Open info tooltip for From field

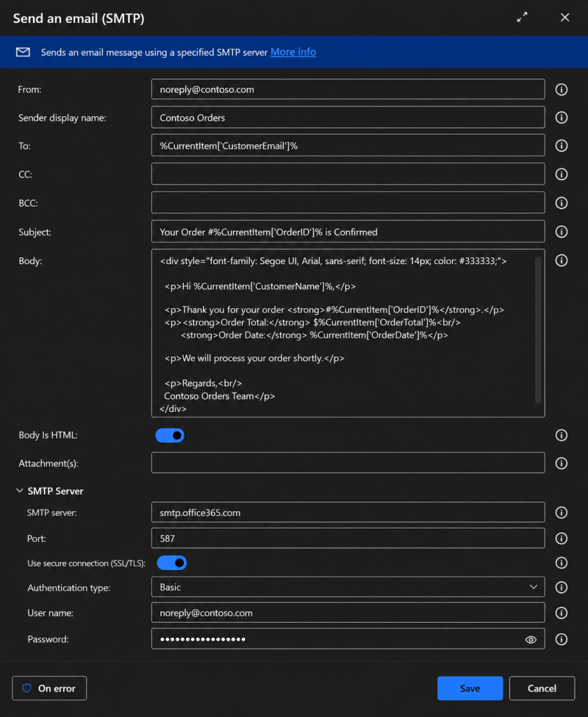click(x=561, y=89)
